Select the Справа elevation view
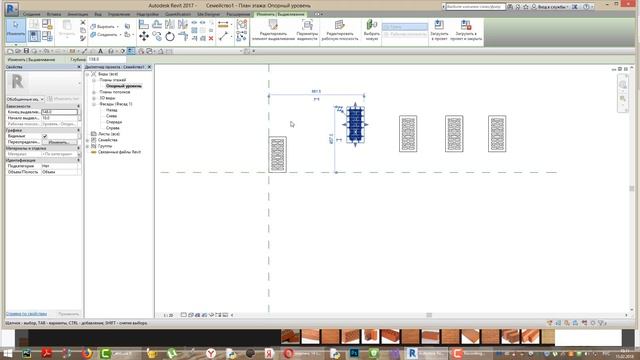The image size is (640, 360). tap(113, 128)
